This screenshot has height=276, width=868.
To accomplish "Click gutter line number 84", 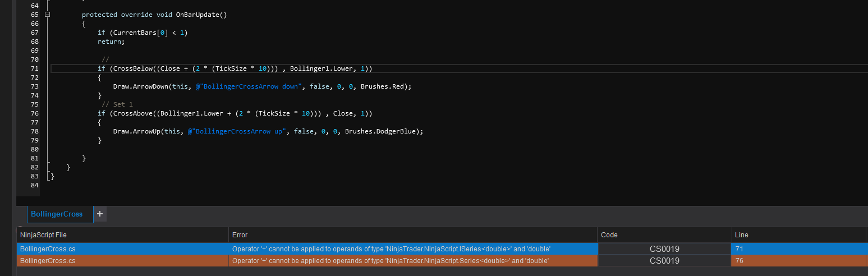I will (x=35, y=185).
